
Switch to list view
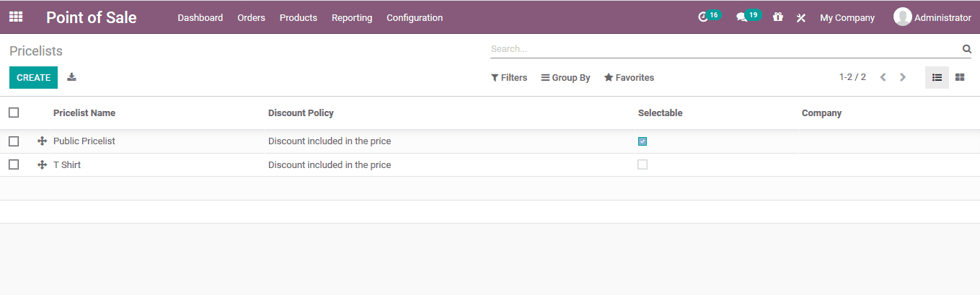(937, 77)
